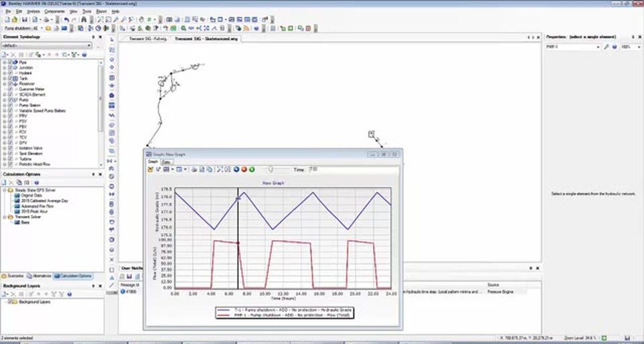Click the Save icon in main toolbar
The height and width of the screenshot is (344, 644).
(x=25, y=19)
